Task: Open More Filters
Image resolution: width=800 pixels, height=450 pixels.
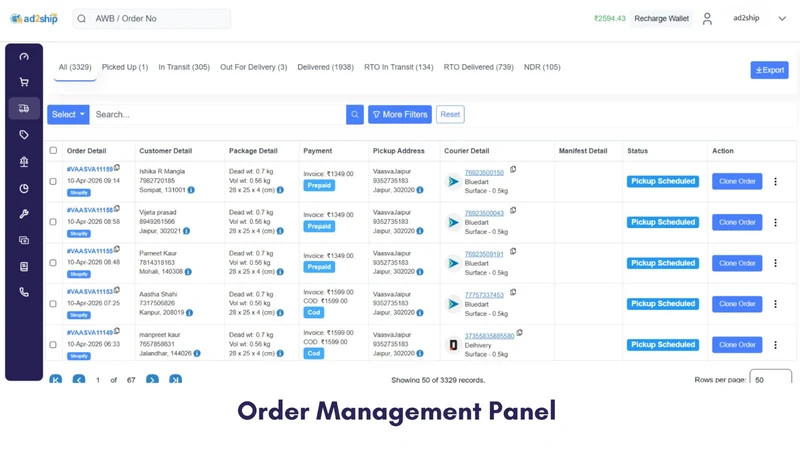Action: click(x=400, y=114)
